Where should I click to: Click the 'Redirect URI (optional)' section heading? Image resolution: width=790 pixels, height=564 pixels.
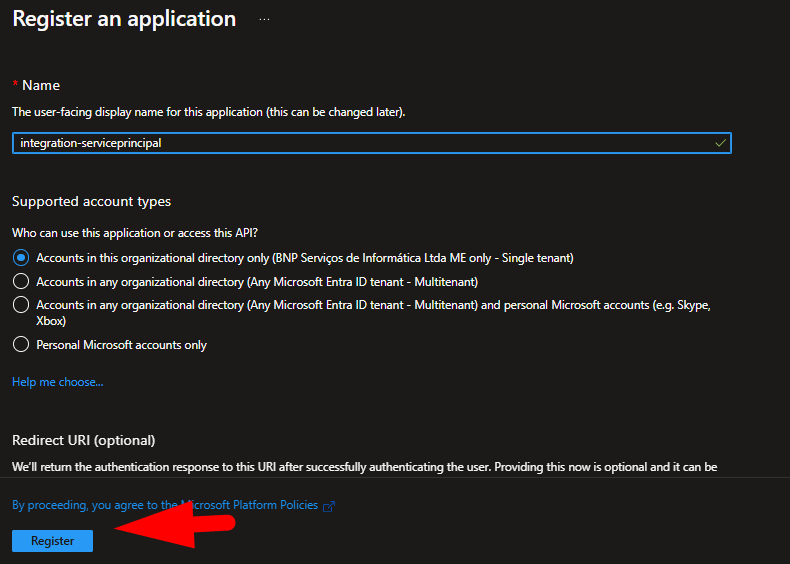84,441
